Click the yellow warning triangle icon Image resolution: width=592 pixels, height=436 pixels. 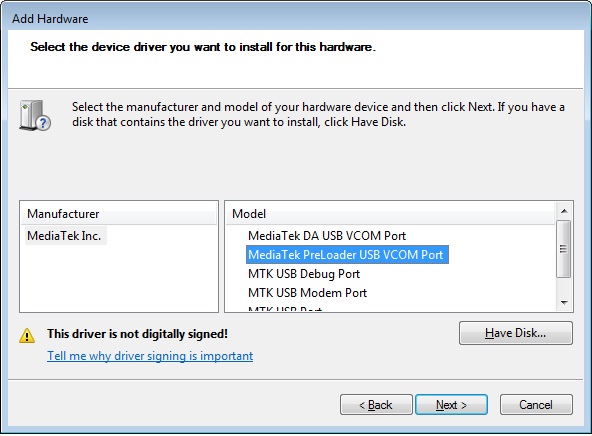(x=27, y=335)
